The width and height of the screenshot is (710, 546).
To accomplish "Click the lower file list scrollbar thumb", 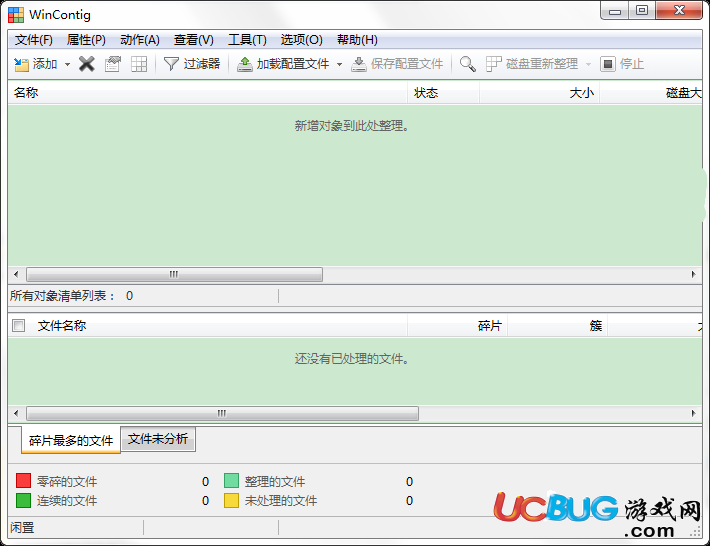I will tap(222, 413).
